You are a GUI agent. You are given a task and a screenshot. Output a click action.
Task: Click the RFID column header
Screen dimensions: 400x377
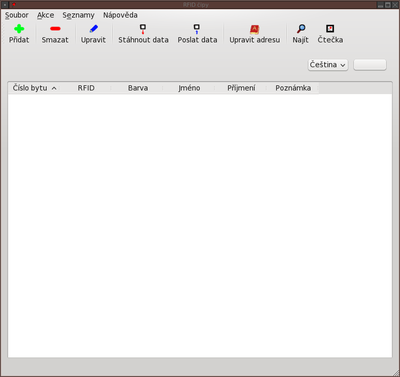coord(86,88)
